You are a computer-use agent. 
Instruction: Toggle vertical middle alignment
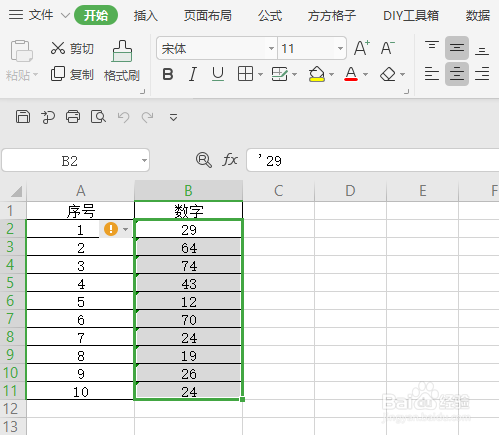point(457,48)
